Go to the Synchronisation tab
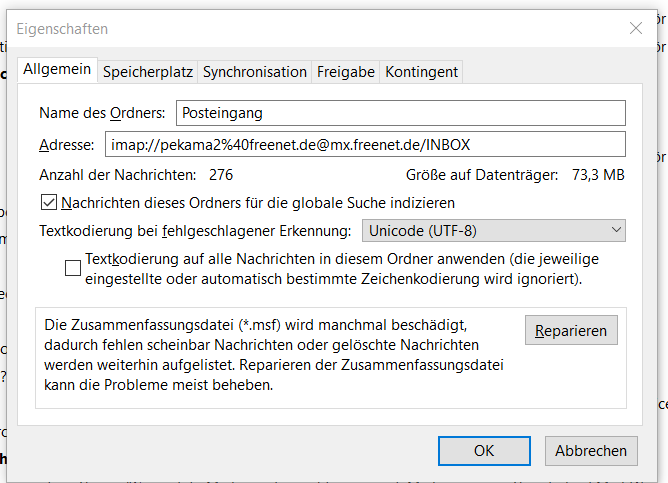Viewport: 668px width, 483px height. tap(255, 72)
